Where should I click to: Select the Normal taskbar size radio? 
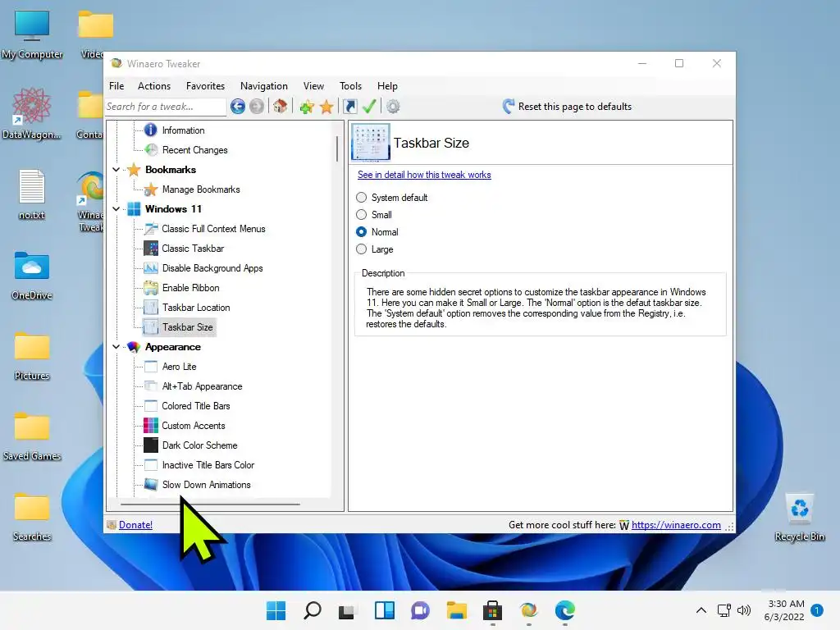pos(362,232)
